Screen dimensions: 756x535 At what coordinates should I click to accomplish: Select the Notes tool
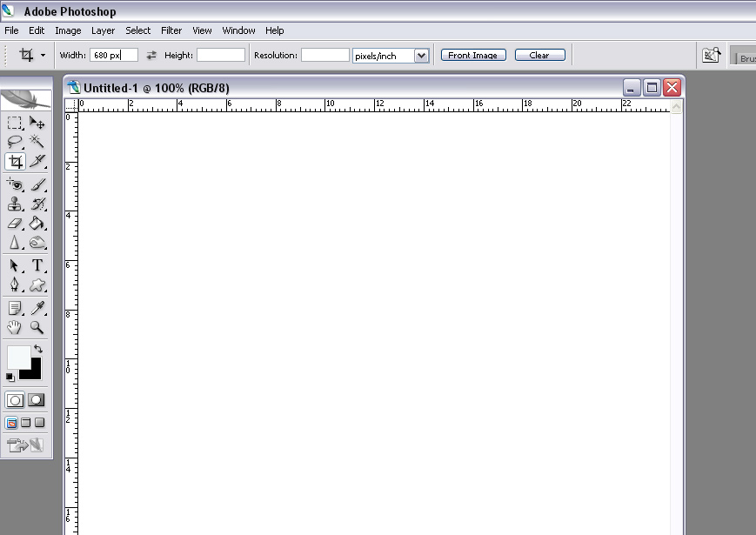pos(15,308)
